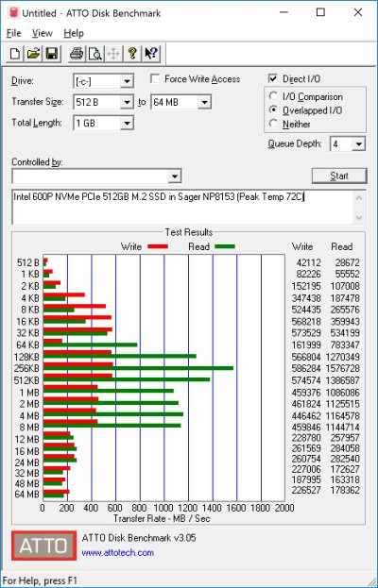The height and width of the screenshot is (588, 378).
Task: Open Print Preview toolbar icon
Action: [x=95, y=54]
